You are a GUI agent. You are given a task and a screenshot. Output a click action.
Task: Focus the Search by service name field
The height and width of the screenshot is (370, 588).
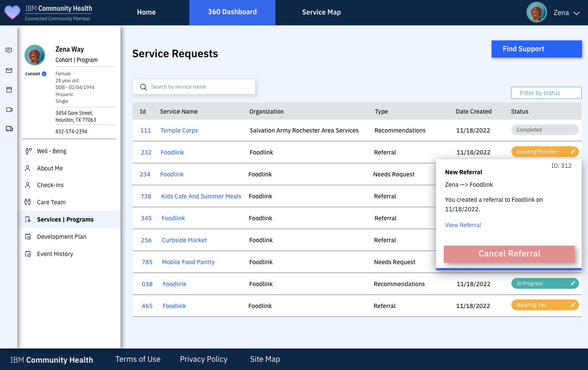point(194,87)
